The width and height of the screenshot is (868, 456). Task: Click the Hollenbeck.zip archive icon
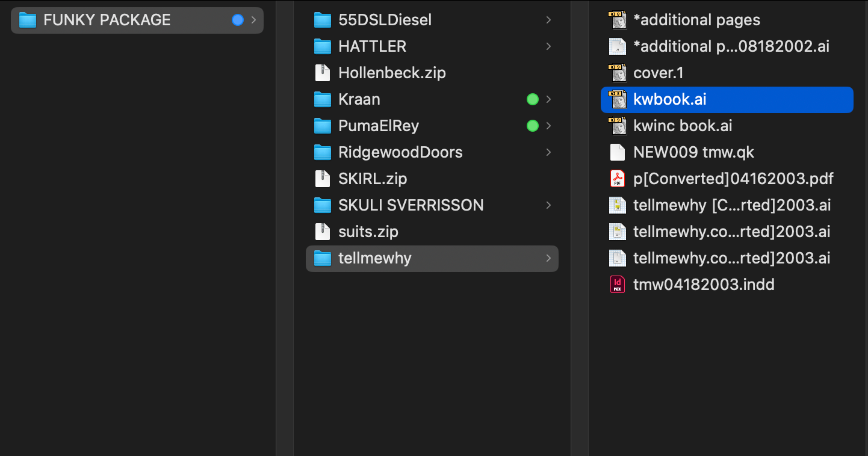[323, 73]
